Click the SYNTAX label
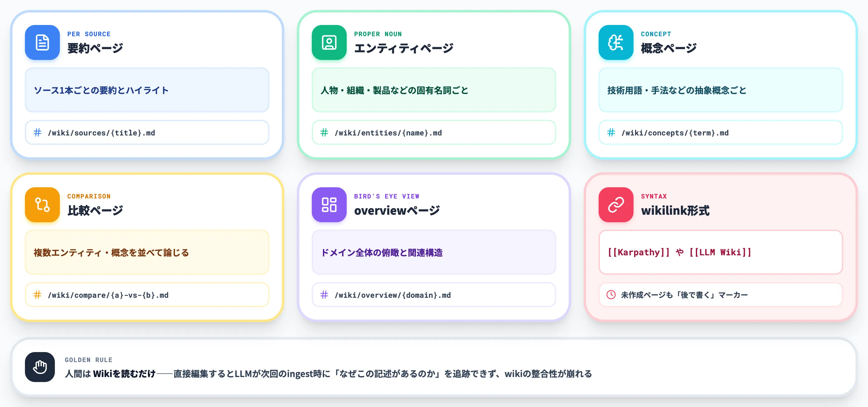 pyautogui.click(x=654, y=196)
